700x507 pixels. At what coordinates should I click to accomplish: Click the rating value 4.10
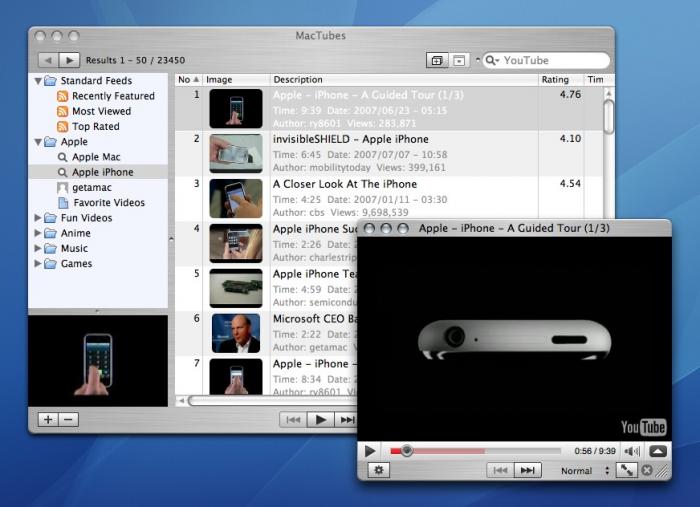pyautogui.click(x=570, y=138)
